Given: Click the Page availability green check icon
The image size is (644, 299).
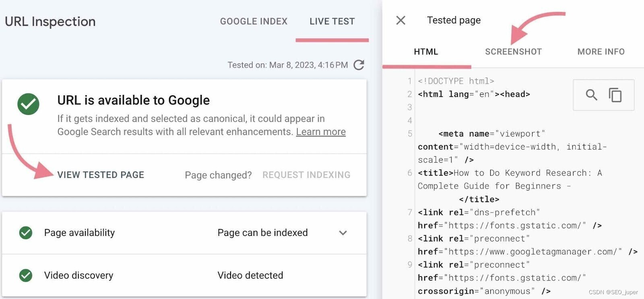Looking at the screenshot, I should (x=26, y=233).
